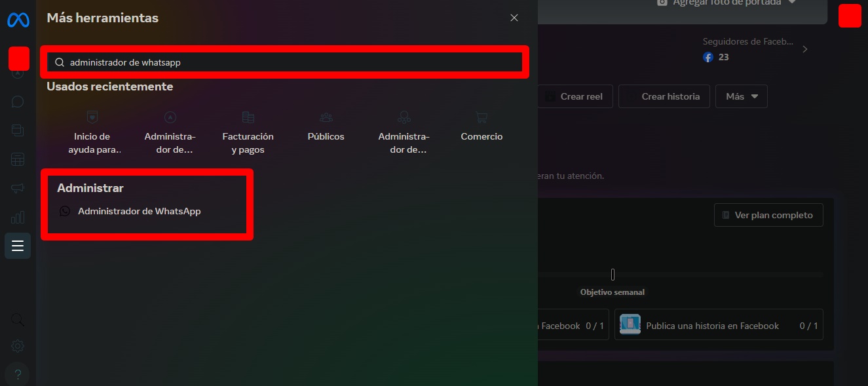Image resolution: width=868 pixels, height=386 pixels.
Task: Open the inbox chat bubble icon in sidebar
Action: coord(18,102)
